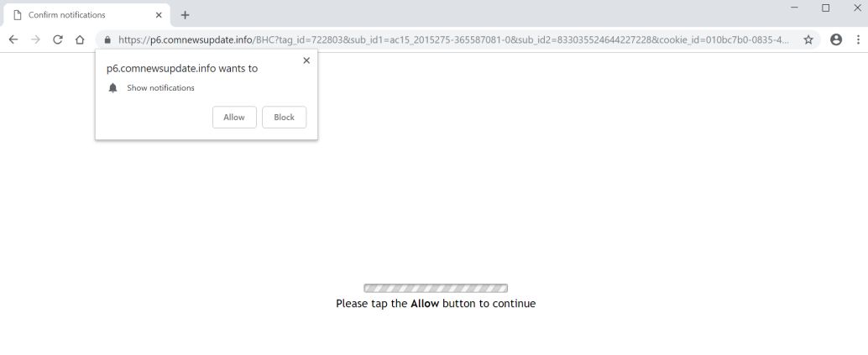Click the padlock site security icon
This screenshot has width=868, height=355.
point(107,40)
